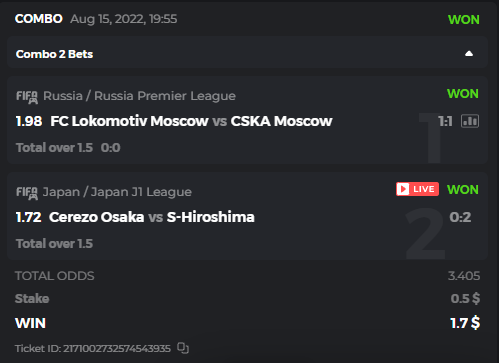Click the green WON status at top
Image resolution: width=499 pixels, height=363 pixels.
(x=464, y=20)
